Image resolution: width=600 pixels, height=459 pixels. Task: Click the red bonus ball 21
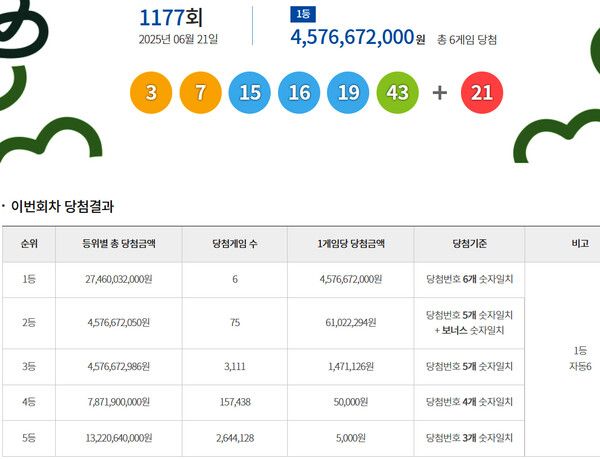(x=482, y=93)
